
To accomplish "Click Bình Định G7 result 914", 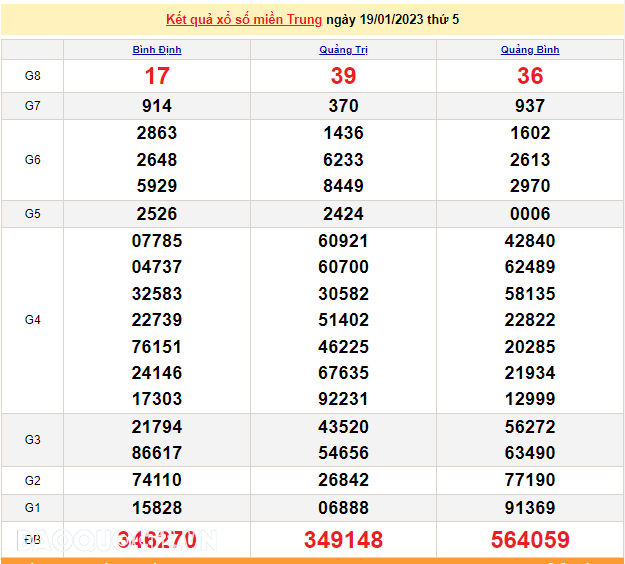I will point(157,106).
